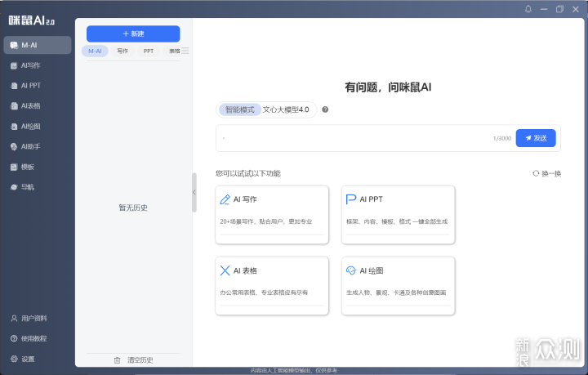
Task: Expand the history category list menu icon
Action: (185, 51)
